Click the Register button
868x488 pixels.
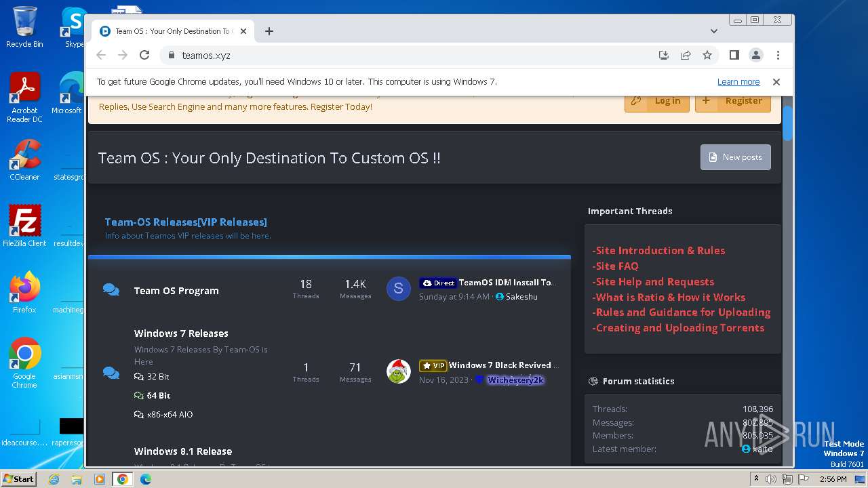point(733,101)
